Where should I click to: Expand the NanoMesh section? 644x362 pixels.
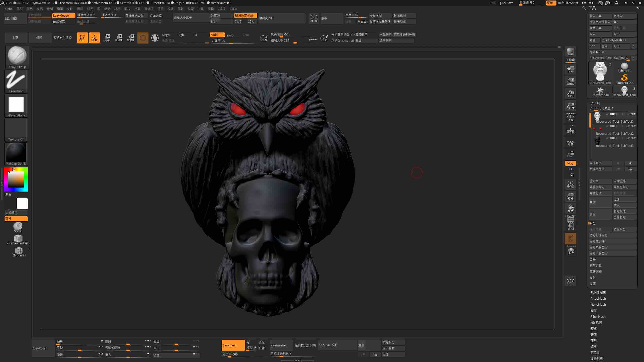point(598,304)
